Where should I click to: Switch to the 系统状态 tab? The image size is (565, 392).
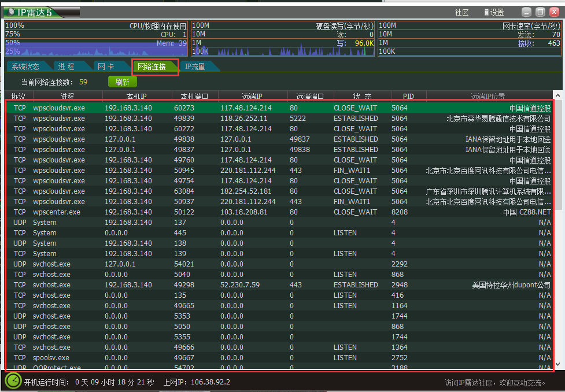(25, 66)
